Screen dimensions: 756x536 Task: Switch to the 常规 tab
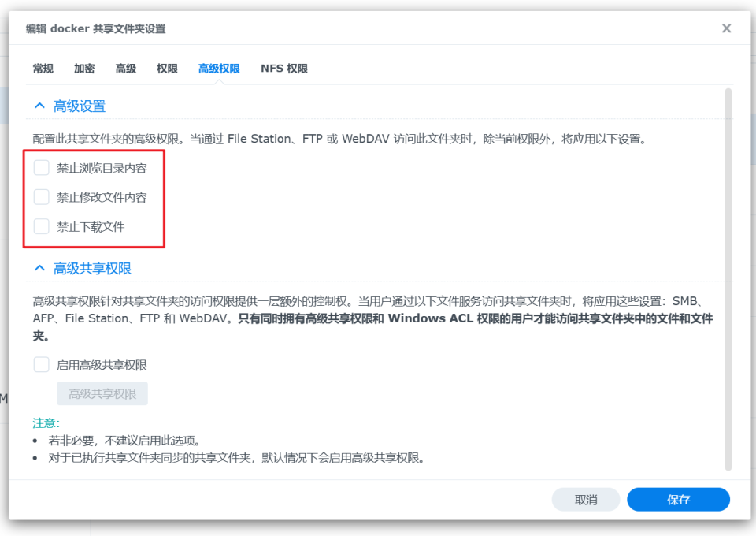[x=43, y=69]
